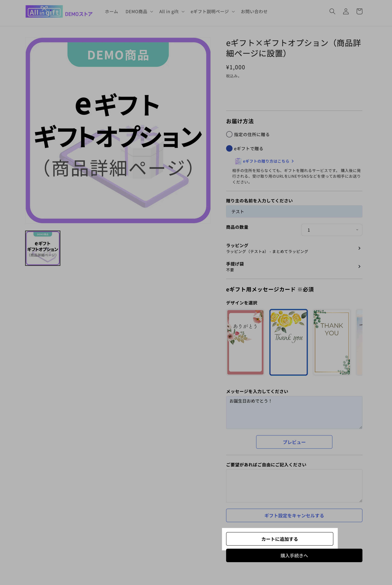Go to ホーム in navigation
This screenshot has width=392, height=585.
(111, 11)
